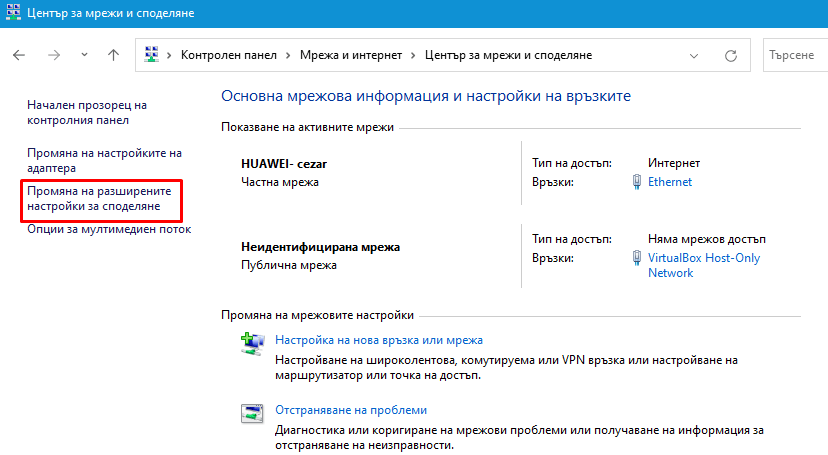Click the Control Panel icon in the address bar
This screenshot has width=828, height=455.
(x=152, y=54)
